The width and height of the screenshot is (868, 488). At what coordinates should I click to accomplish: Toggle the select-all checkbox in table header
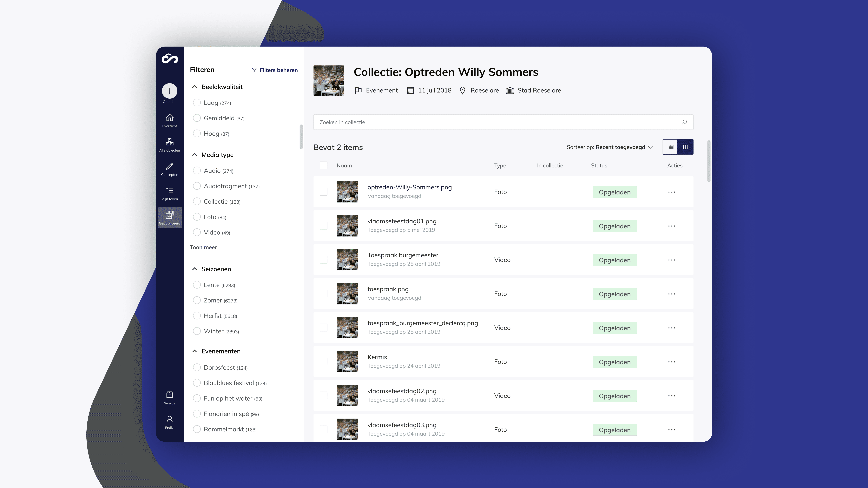point(323,165)
